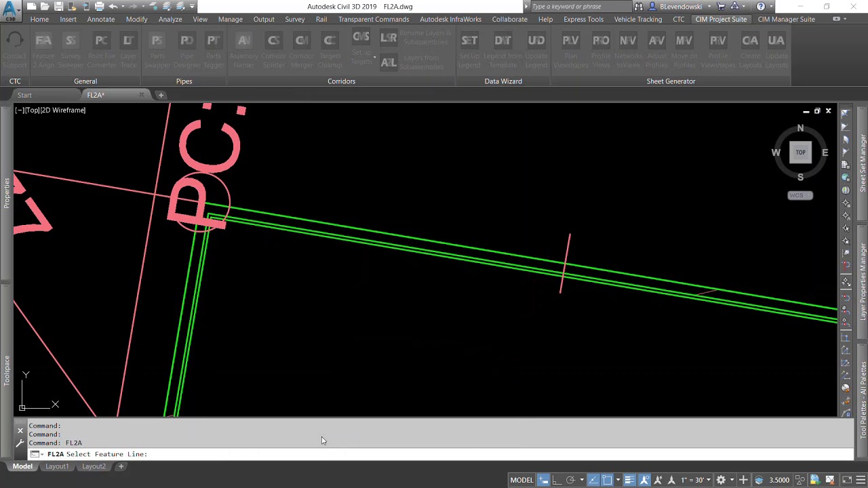Screen dimensions: 868x488
Task: Open Quick Access Toolbar customize dropdown
Action: click(x=193, y=7)
